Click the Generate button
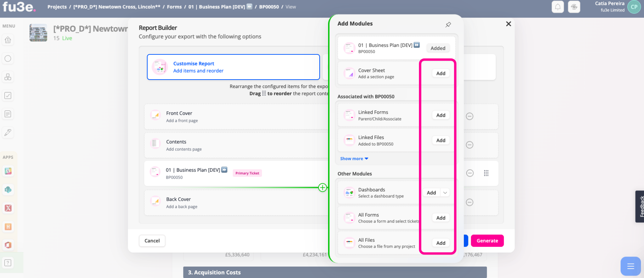This screenshot has height=278, width=644. click(487, 241)
